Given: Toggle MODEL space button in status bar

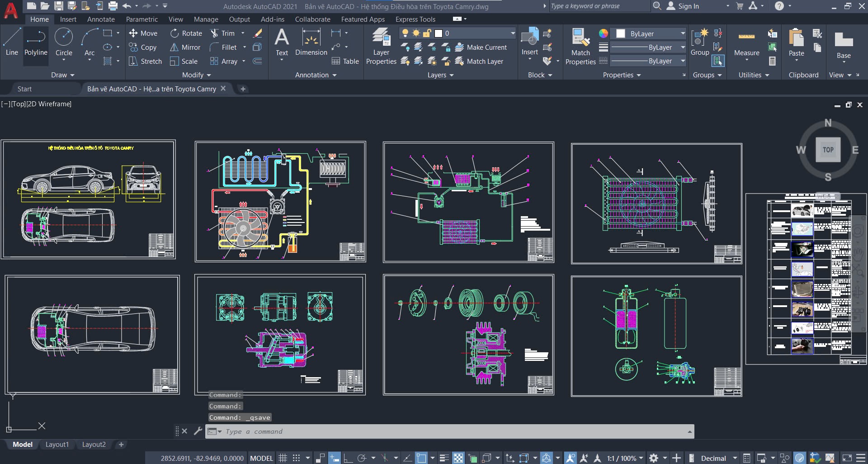Looking at the screenshot, I should pos(261,458).
